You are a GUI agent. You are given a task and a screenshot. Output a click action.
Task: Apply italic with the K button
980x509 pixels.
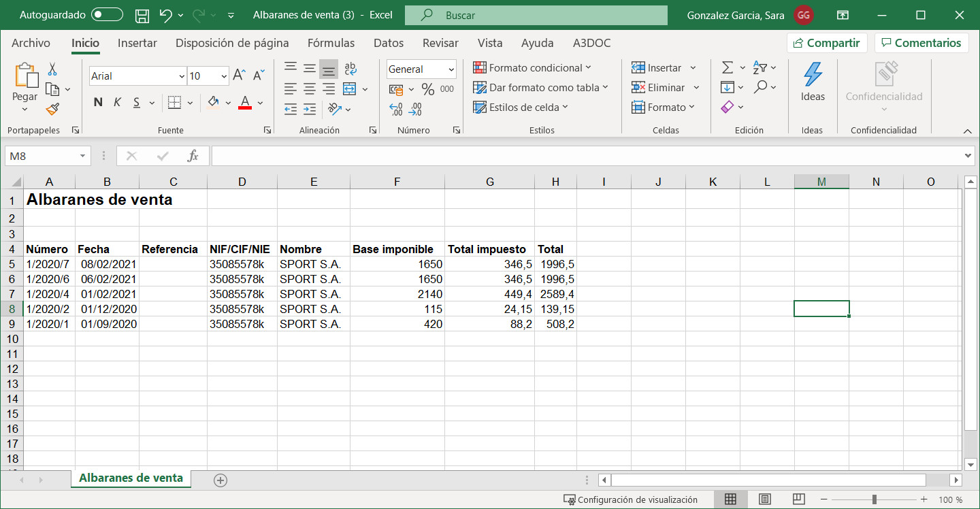[117, 103]
